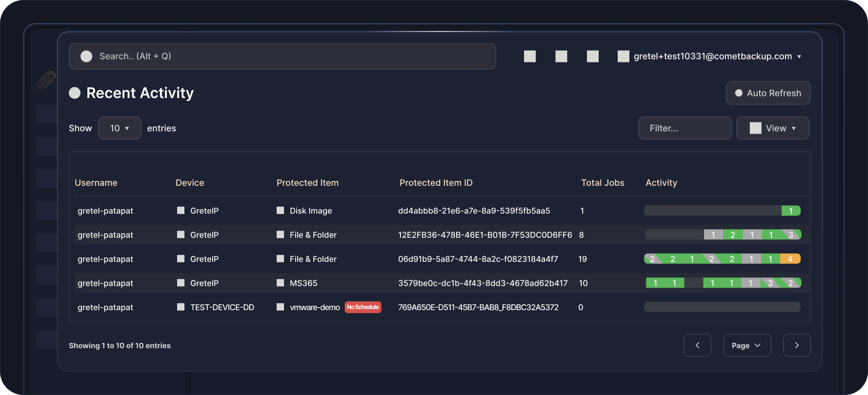Image resolution: width=868 pixels, height=395 pixels.
Task: Click the search icon in search bar
Action: click(86, 57)
